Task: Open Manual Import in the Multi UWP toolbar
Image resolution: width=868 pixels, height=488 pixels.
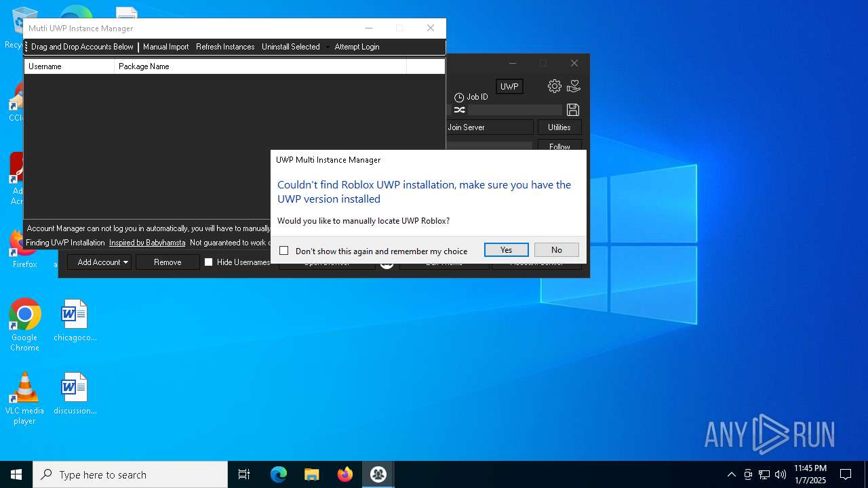Action: pyautogui.click(x=165, y=47)
